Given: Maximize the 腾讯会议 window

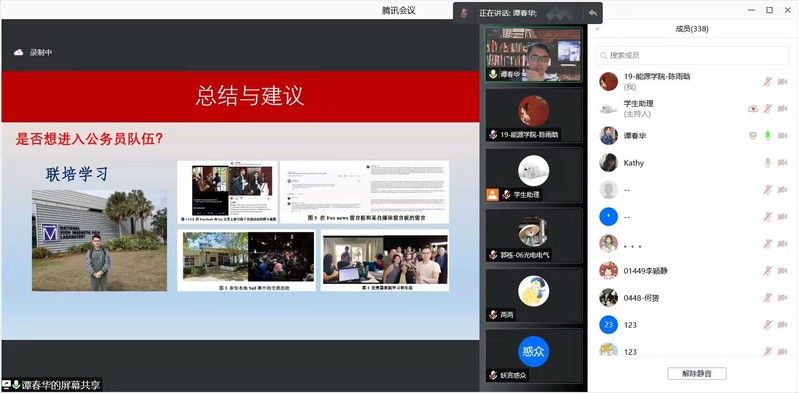Looking at the screenshot, I should click(770, 10).
